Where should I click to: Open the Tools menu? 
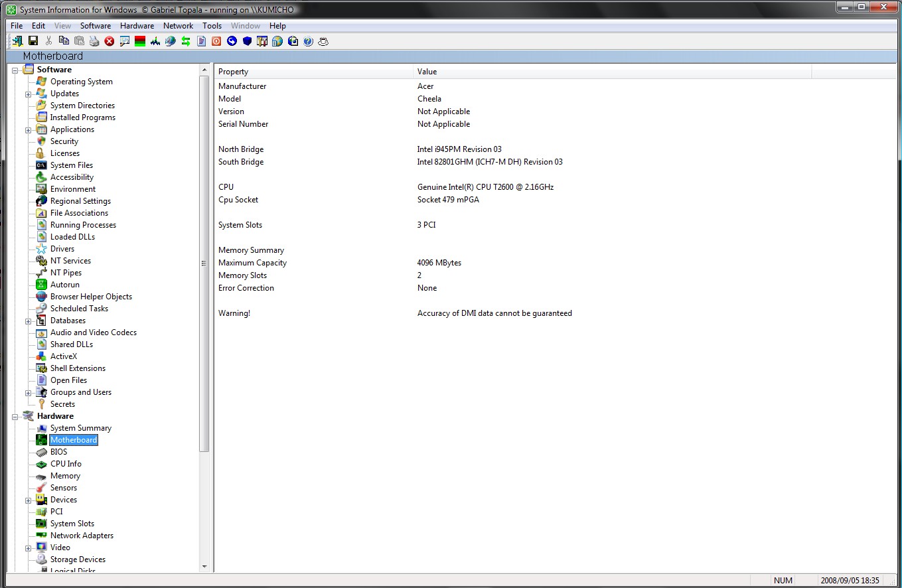[212, 26]
